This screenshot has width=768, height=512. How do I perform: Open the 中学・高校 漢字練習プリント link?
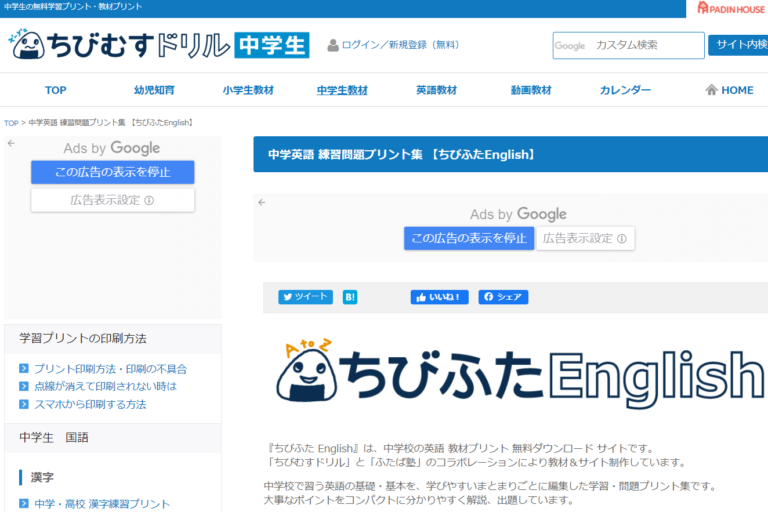(102, 504)
